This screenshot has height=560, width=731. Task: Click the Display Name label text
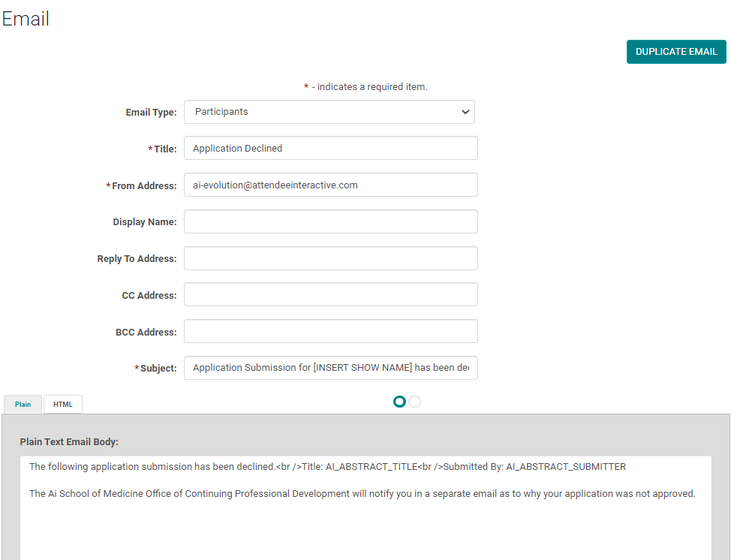coord(145,222)
